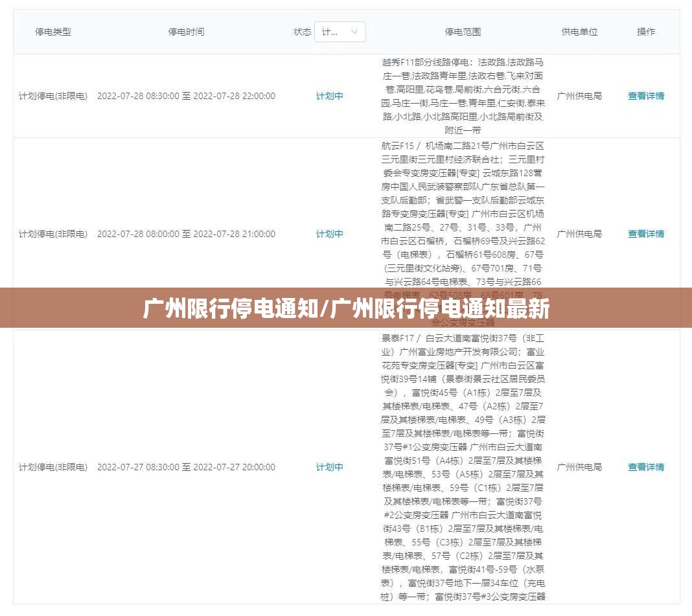The image size is (692, 616).
Task: Select time 2022-07-28 08:30:00 至 22:00:00 cell
Action: pos(186,96)
